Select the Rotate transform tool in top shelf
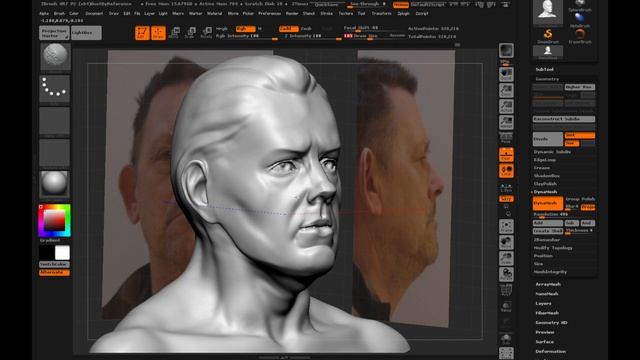The image size is (640, 360). point(206,33)
